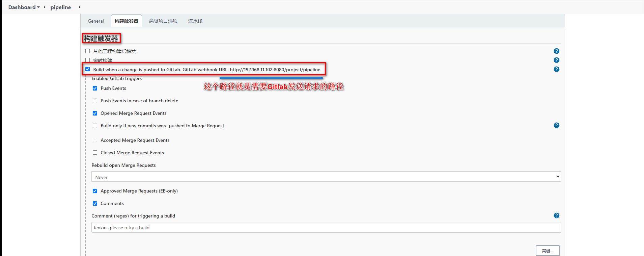Open the 高级项目选项 tab
This screenshot has height=256, width=644.
pos(163,21)
